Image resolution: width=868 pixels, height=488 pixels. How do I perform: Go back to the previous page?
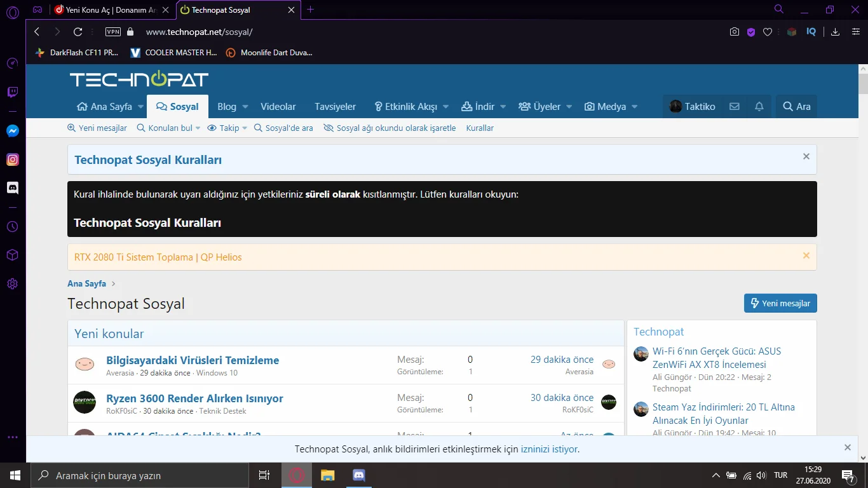(x=37, y=32)
